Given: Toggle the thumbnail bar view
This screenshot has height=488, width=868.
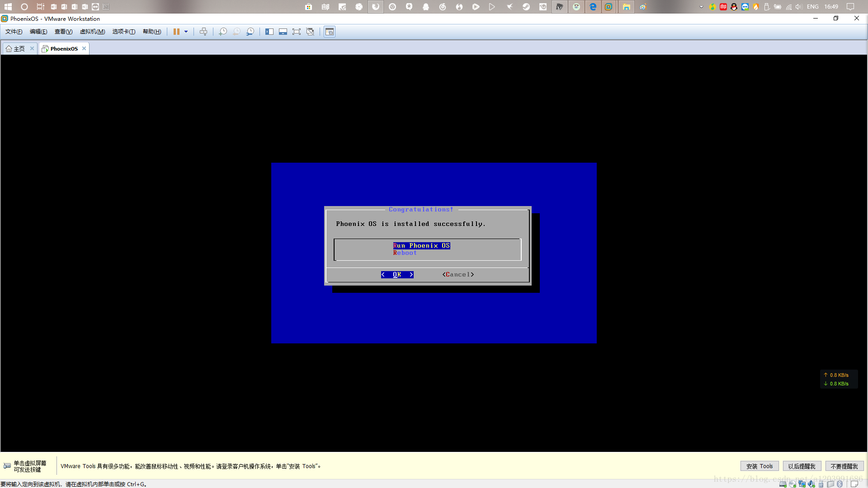Looking at the screenshot, I should pos(283,32).
